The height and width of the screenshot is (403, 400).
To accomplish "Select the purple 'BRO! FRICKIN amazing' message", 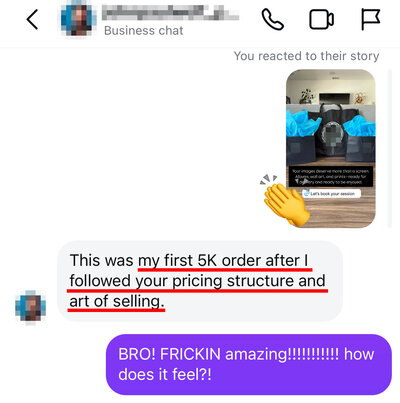I will (x=249, y=364).
